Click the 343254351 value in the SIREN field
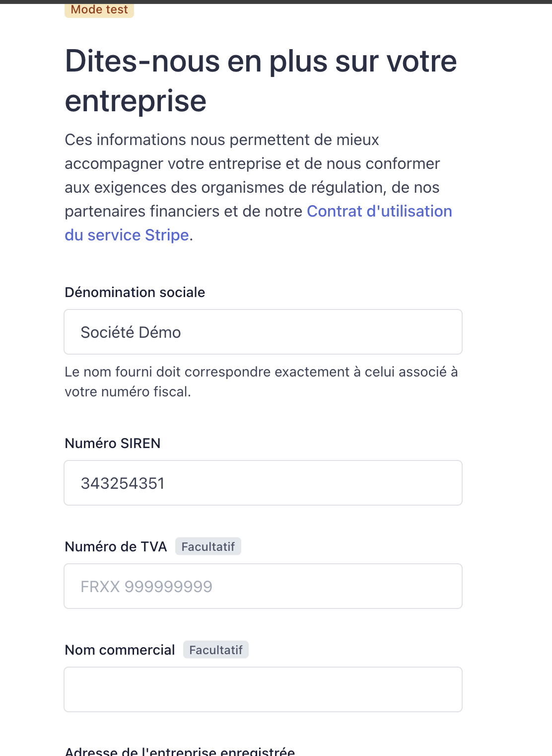552x756 pixels. [x=123, y=483]
